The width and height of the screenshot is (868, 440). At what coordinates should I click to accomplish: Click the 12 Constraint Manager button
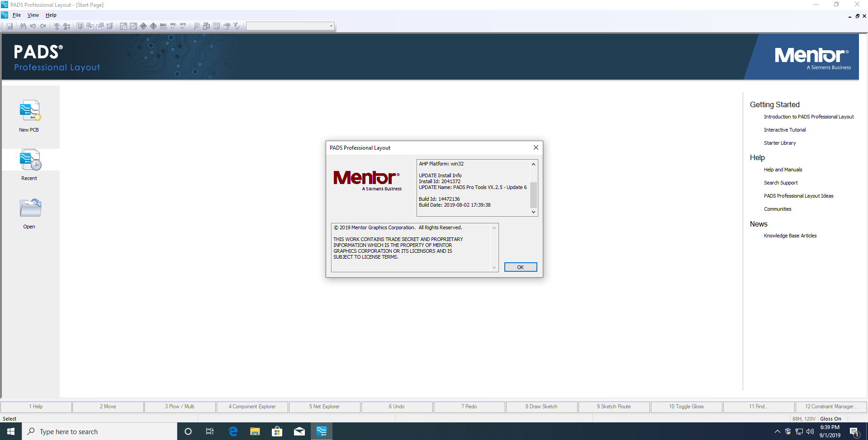coord(831,407)
